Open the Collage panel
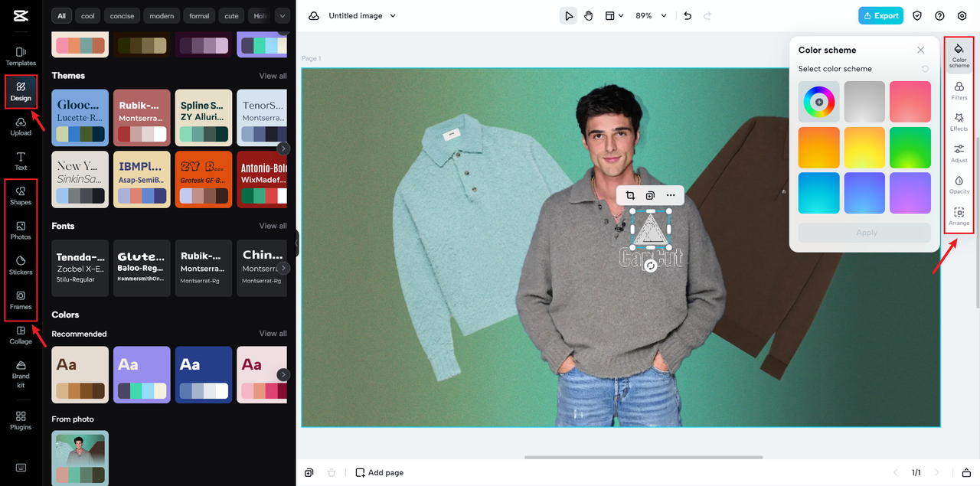 (x=21, y=335)
